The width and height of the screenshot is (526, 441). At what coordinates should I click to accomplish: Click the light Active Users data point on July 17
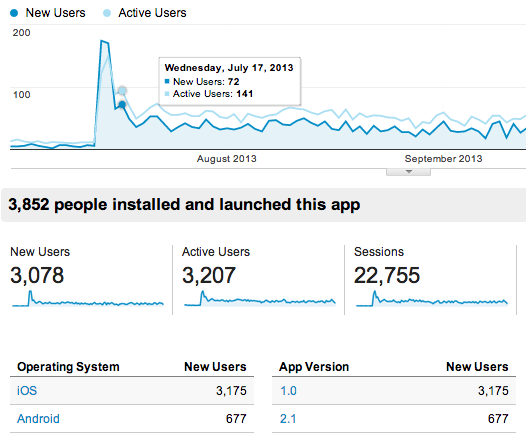tap(122, 91)
